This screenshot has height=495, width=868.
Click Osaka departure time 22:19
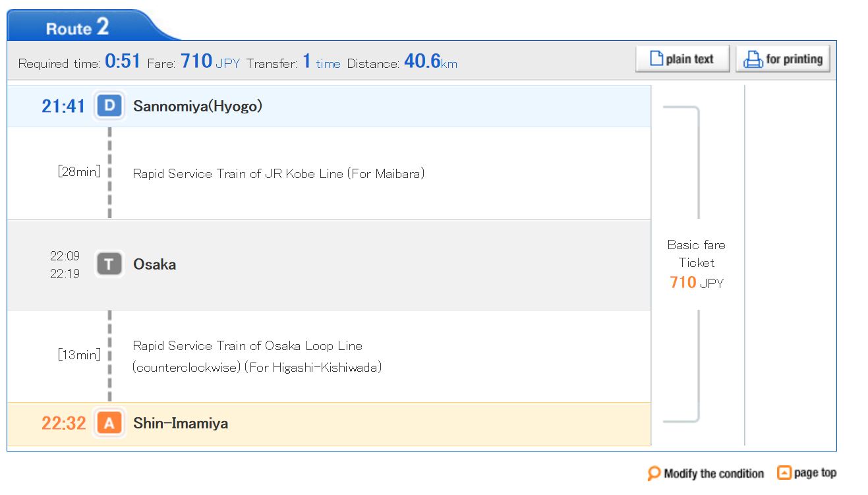click(x=65, y=274)
